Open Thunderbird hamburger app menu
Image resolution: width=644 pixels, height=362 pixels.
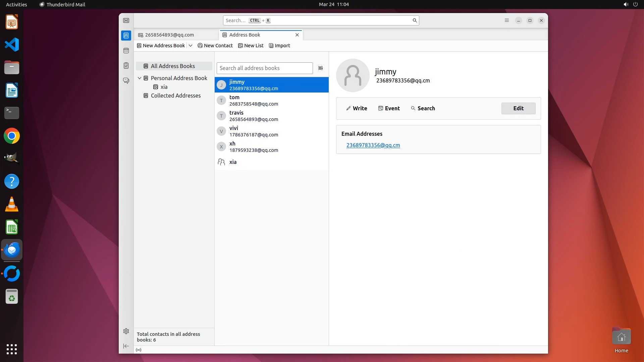tap(507, 20)
